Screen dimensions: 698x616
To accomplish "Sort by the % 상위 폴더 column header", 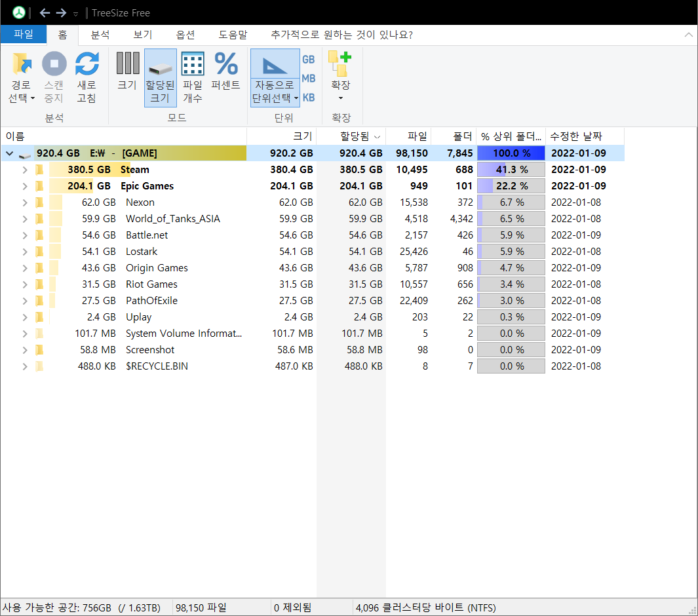I will point(511,136).
